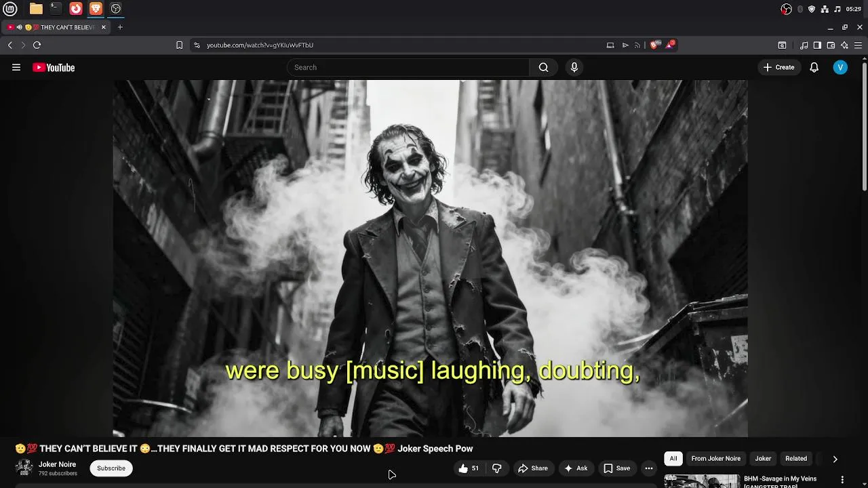View site information in address bar
This screenshot has width=868, height=488.
pyautogui.click(x=197, y=45)
